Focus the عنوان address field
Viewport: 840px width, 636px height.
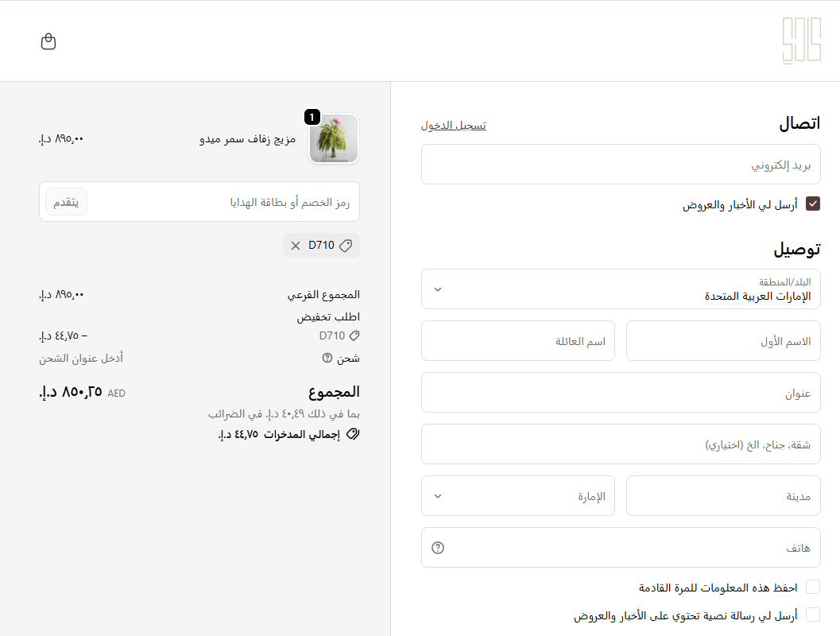point(621,393)
